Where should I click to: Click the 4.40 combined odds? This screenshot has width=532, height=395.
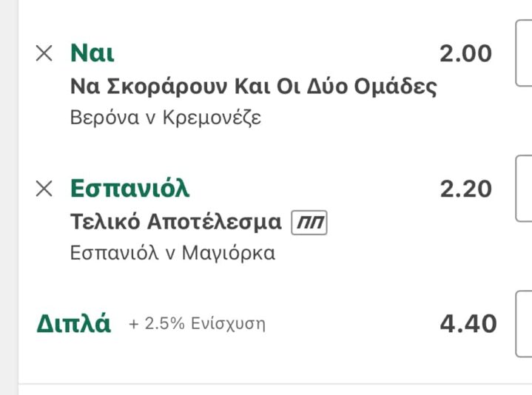pyautogui.click(x=468, y=324)
